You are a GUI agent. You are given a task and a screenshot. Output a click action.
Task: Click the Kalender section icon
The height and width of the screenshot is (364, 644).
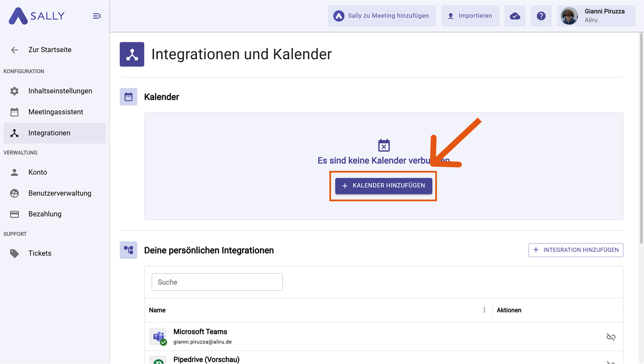[128, 97]
